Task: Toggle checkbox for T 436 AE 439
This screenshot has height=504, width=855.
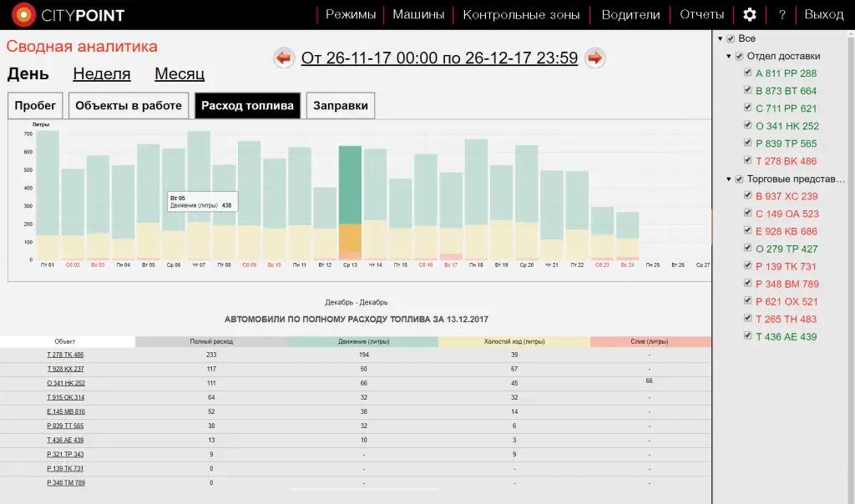Action: click(748, 337)
